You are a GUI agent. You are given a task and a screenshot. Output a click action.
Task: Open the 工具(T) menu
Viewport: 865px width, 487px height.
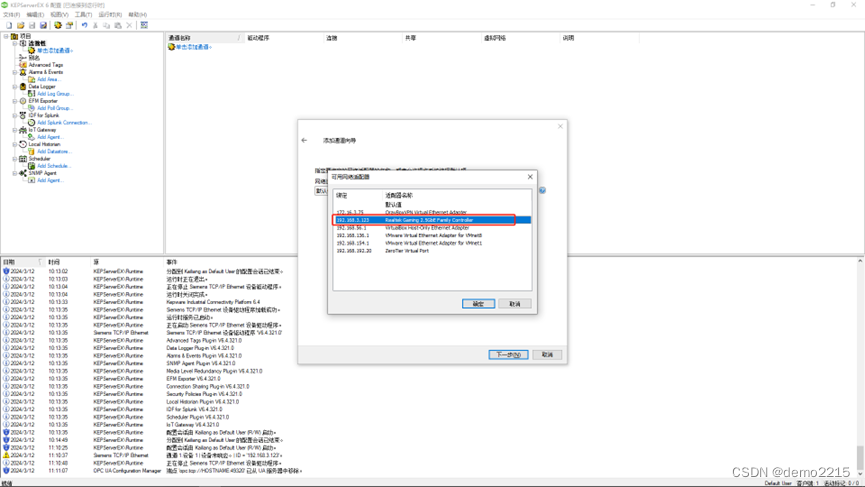[83, 15]
